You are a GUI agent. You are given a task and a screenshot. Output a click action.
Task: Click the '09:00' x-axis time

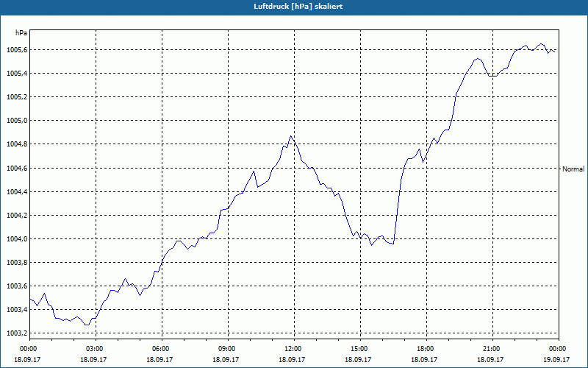pos(226,349)
